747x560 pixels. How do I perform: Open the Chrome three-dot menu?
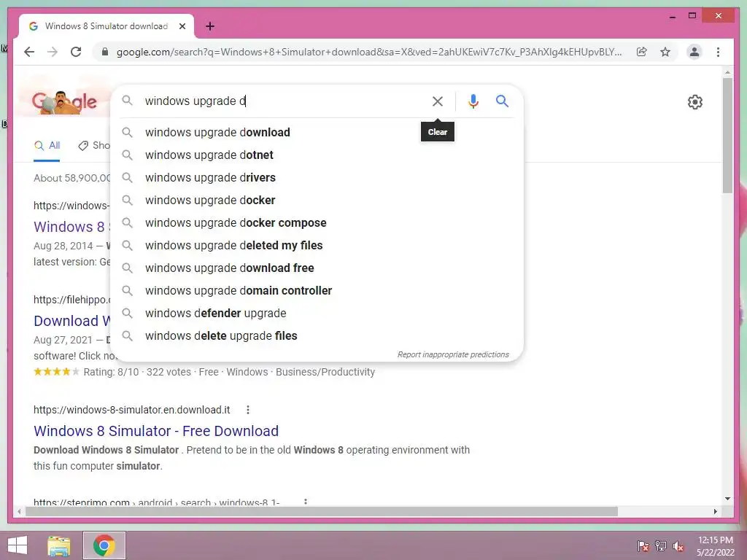[718, 52]
